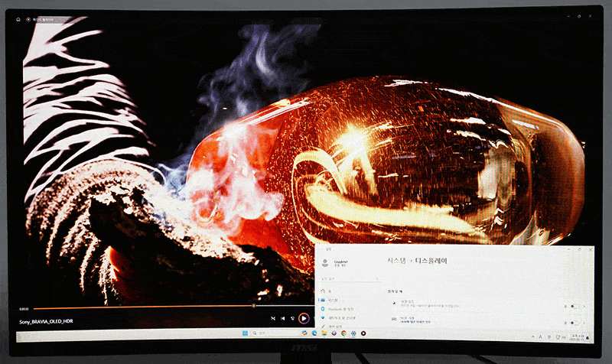The width and height of the screenshot is (612, 364).
Task: Toggle the night light switch
Action: pyautogui.click(x=574, y=306)
